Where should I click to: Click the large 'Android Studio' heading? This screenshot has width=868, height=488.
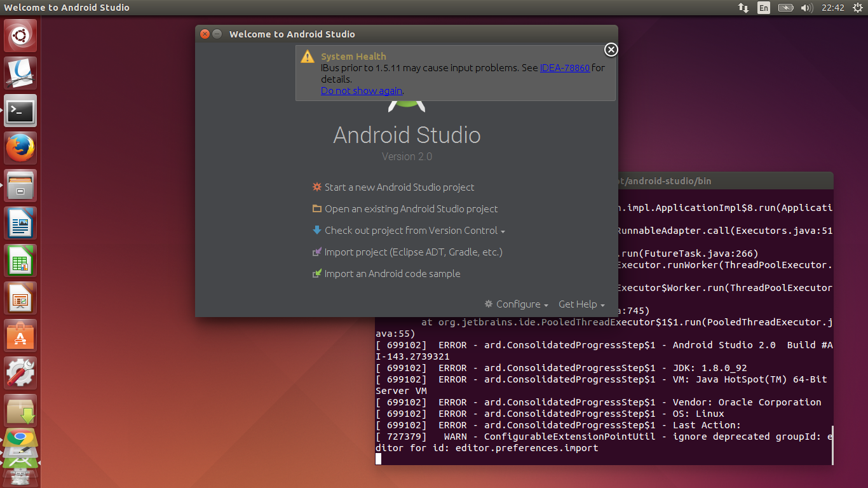point(407,135)
